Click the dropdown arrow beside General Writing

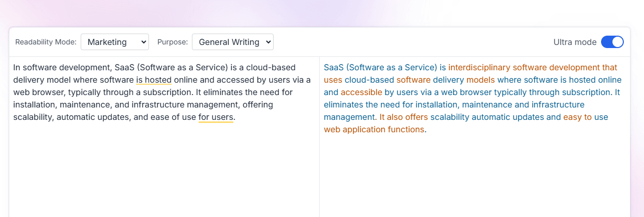pyautogui.click(x=268, y=42)
